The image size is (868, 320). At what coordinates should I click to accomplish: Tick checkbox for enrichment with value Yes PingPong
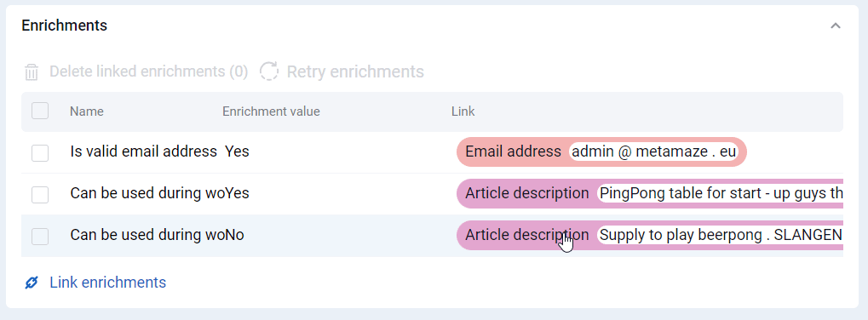tap(40, 195)
